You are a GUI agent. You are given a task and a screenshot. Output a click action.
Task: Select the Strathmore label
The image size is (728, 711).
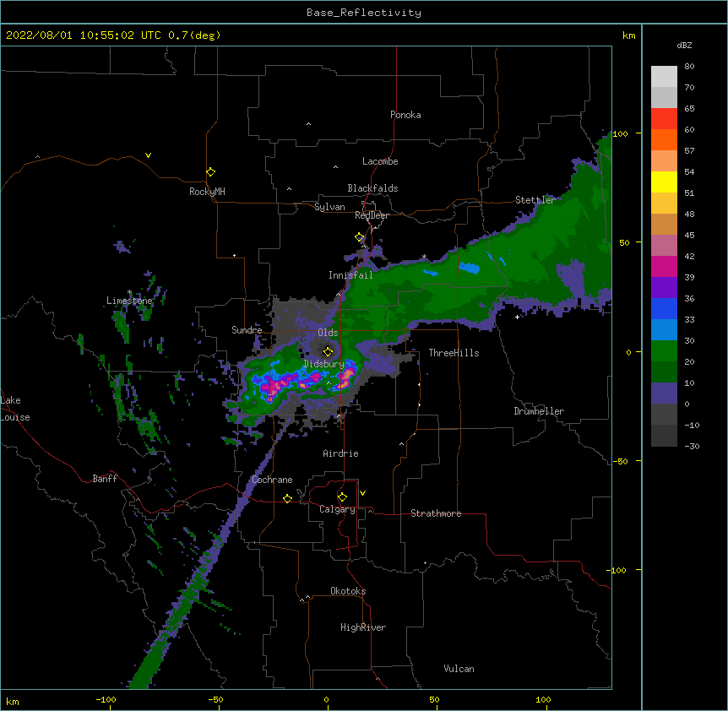pos(436,513)
